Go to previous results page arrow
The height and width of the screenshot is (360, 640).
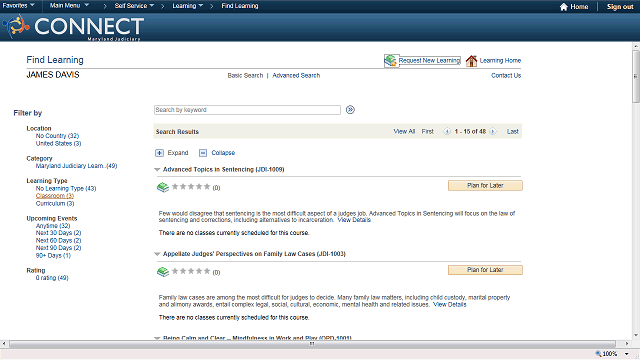[x=447, y=131]
